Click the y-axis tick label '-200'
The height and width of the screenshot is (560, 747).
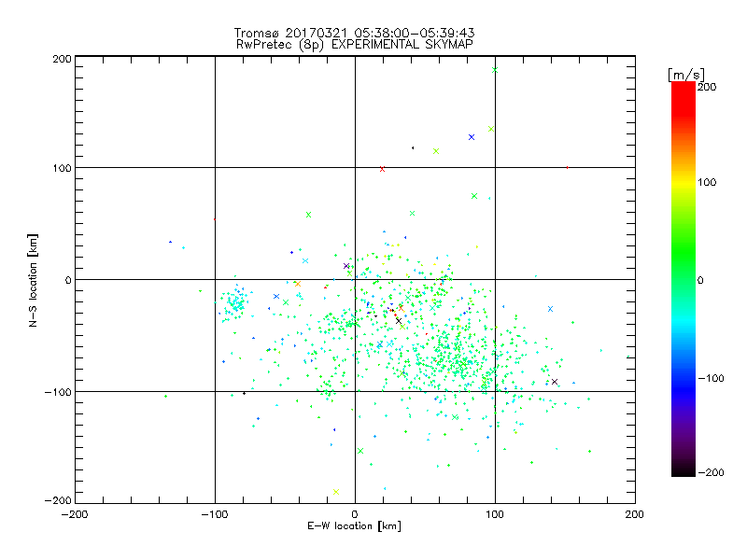pos(58,500)
